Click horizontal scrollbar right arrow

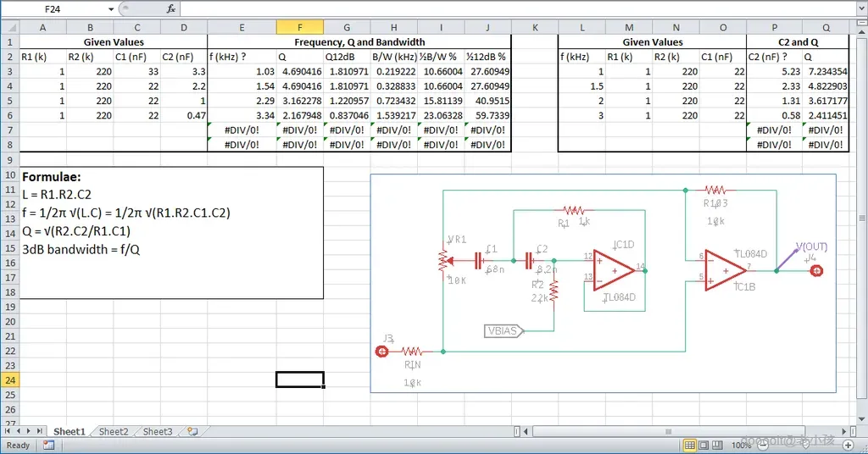tap(844, 431)
